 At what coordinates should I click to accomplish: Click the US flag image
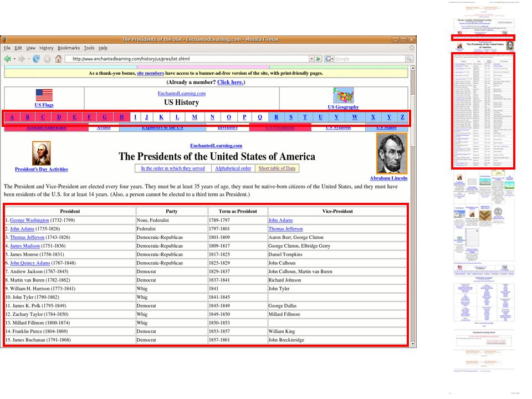pyautogui.click(x=44, y=95)
